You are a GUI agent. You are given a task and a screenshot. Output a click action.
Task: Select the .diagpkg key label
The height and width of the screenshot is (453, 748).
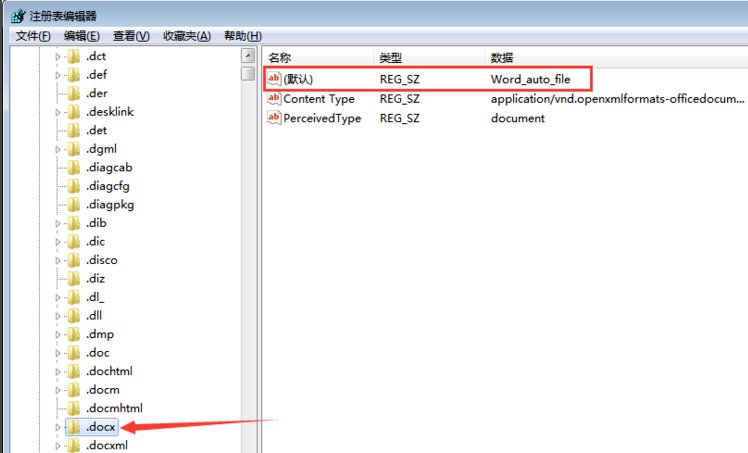click(110, 206)
